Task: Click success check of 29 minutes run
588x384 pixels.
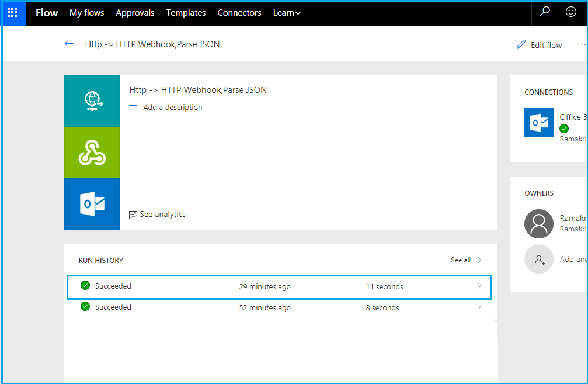Action: pos(85,286)
